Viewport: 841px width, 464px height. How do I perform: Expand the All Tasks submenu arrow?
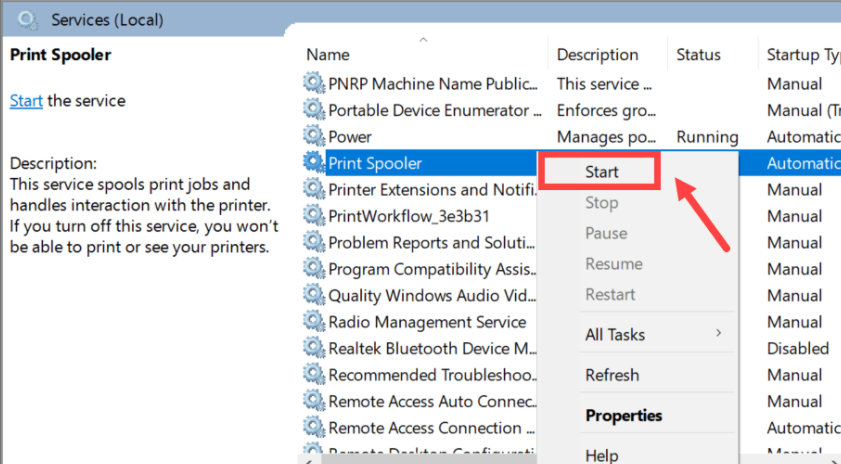click(x=718, y=334)
